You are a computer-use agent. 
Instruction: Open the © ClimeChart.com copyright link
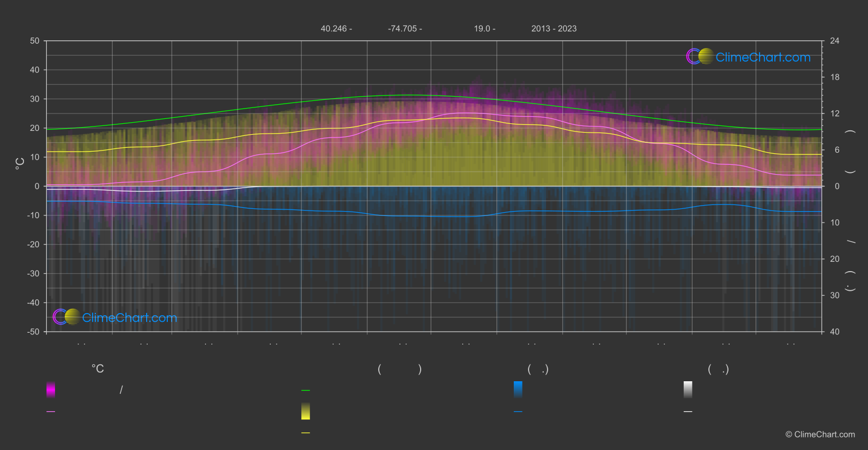click(820, 435)
